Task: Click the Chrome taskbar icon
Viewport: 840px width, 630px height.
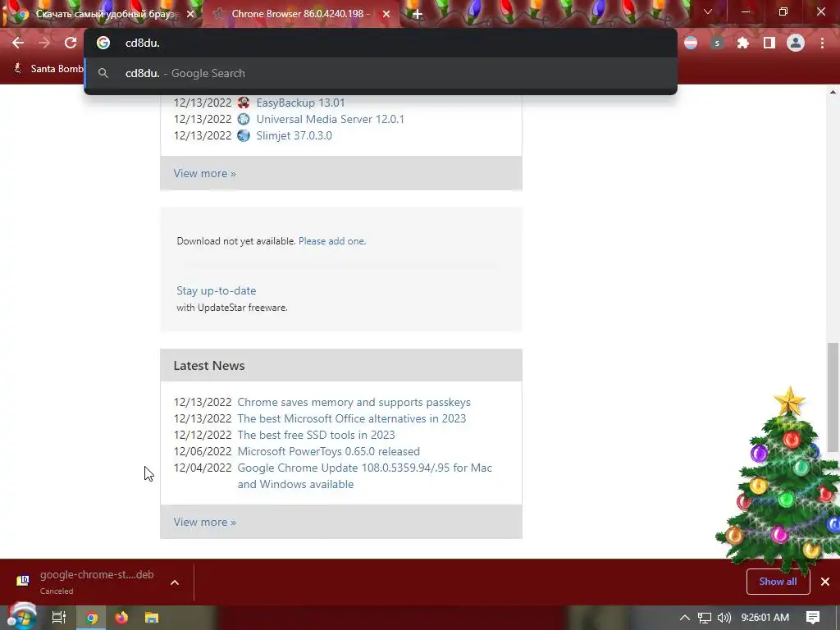Action: click(92, 618)
